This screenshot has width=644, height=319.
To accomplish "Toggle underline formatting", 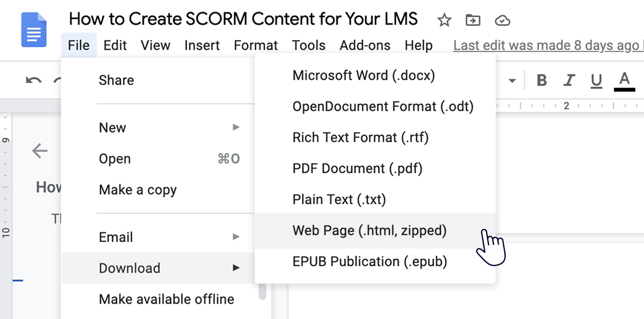I will 596,80.
